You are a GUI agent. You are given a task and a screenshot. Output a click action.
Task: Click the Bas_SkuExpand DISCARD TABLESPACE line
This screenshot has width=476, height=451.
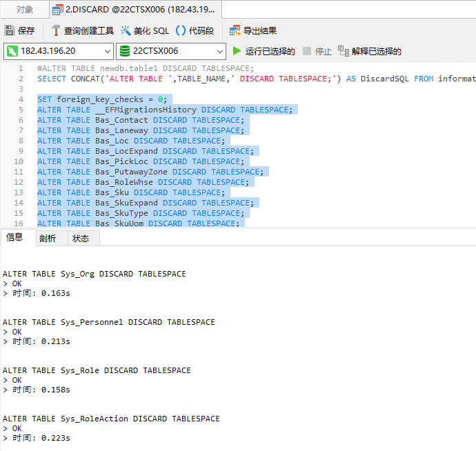[146, 203]
